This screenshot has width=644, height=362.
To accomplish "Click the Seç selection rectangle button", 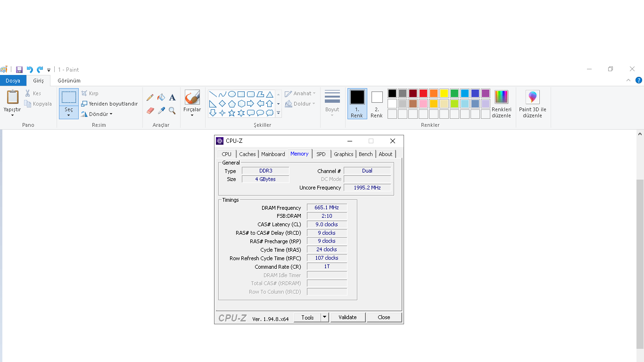I will pyautogui.click(x=69, y=97).
